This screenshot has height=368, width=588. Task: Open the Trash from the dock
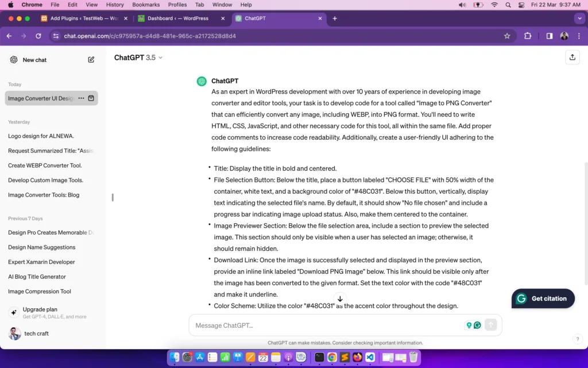(413, 357)
